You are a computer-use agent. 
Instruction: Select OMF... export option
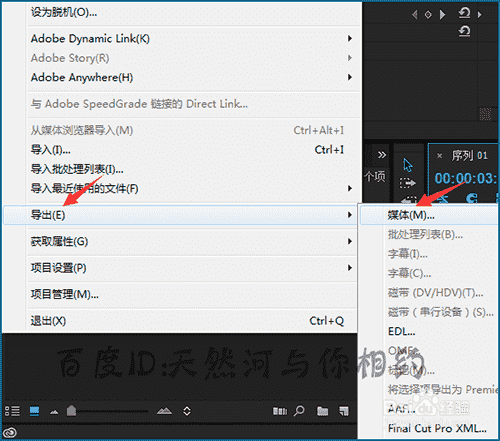coord(429,351)
